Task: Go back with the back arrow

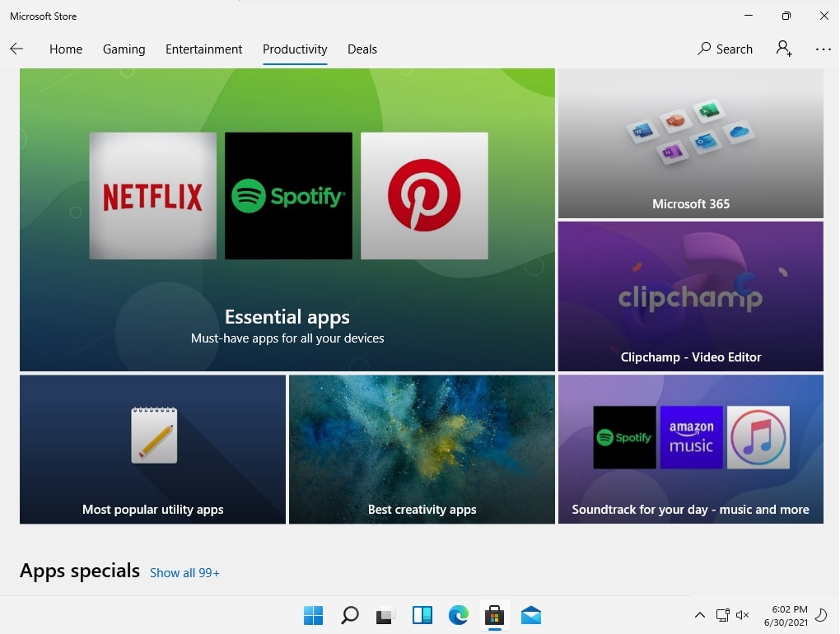Action: [x=16, y=49]
